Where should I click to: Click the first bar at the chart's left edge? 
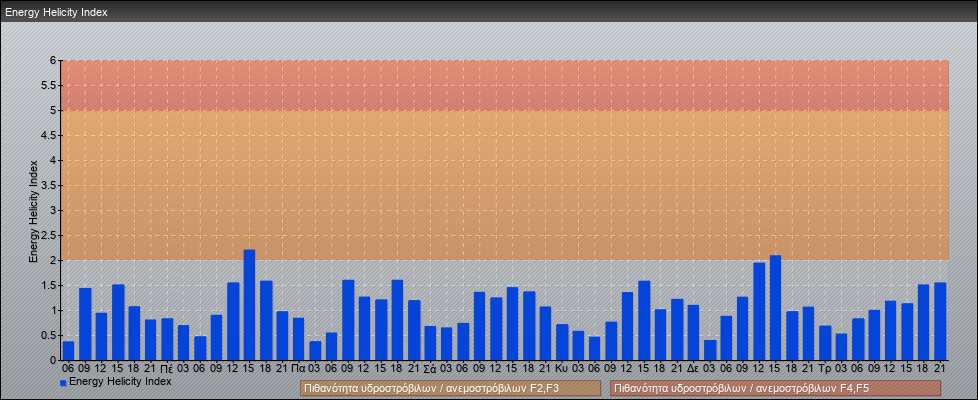click(x=68, y=350)
